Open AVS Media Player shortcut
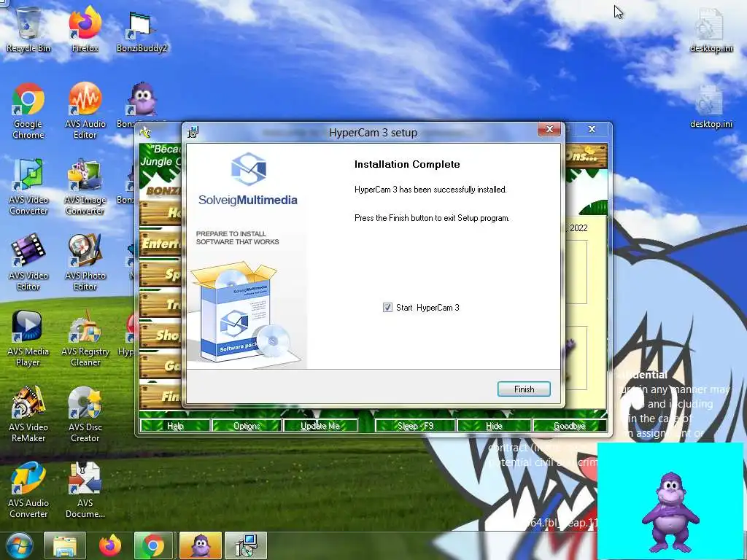Viewport: 747px width, 560px height. pos(28,337)
